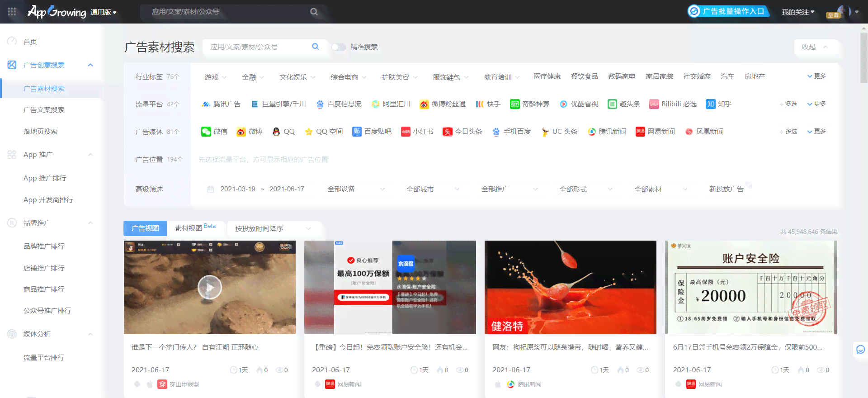Click the 广告批量操作入口 button
This screenshot has width=868, height=398.
729,11
